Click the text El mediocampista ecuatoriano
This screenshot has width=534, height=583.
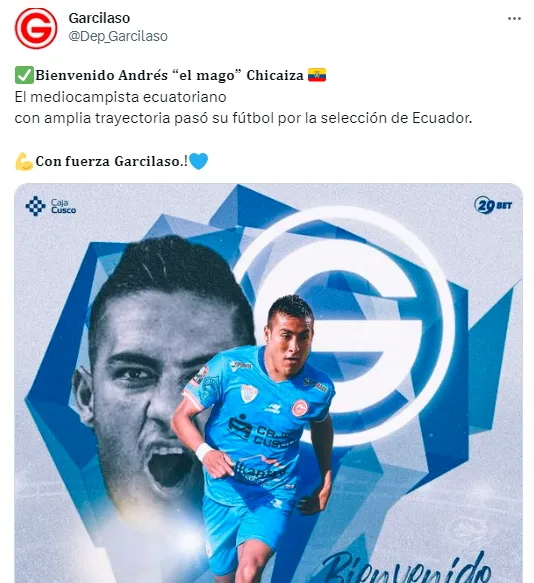120,97
